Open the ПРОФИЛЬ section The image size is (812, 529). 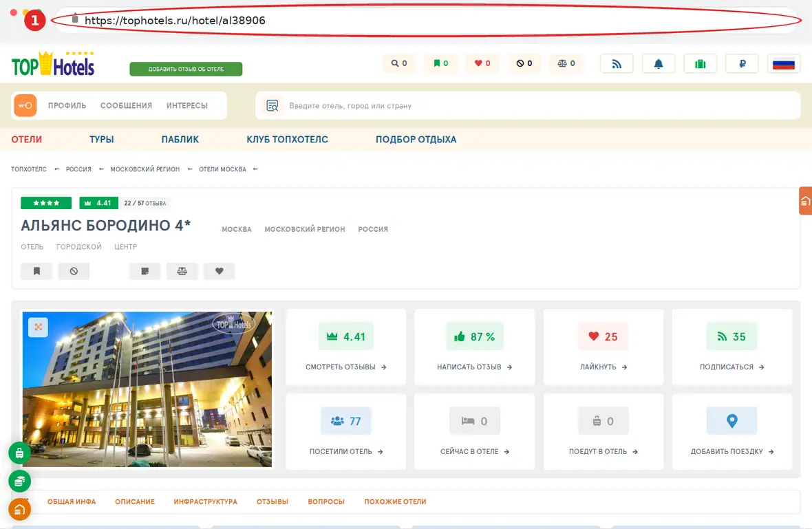67,105
